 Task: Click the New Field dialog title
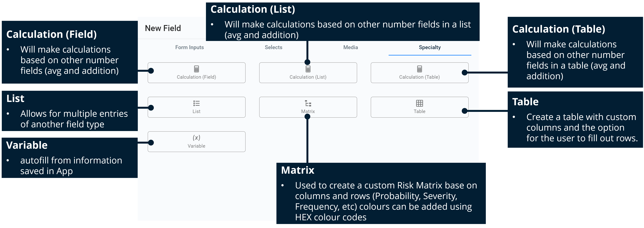click(163, 28)
